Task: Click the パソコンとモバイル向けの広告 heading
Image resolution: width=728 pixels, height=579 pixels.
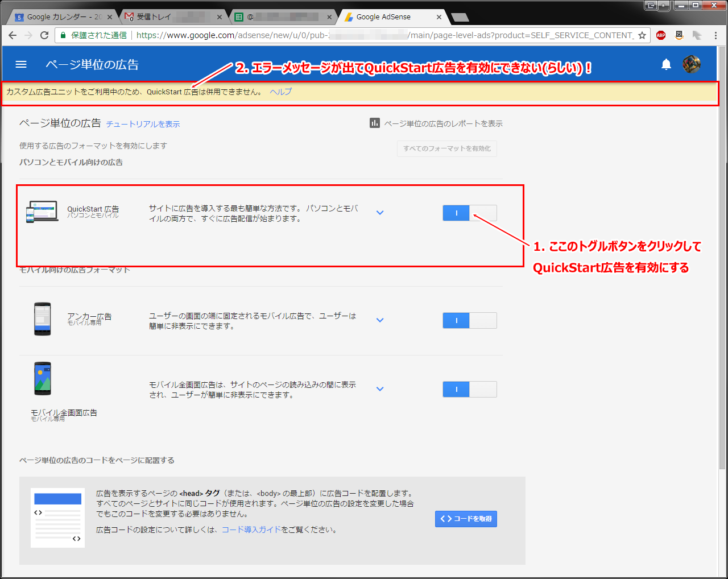Action: click(71, 162)
